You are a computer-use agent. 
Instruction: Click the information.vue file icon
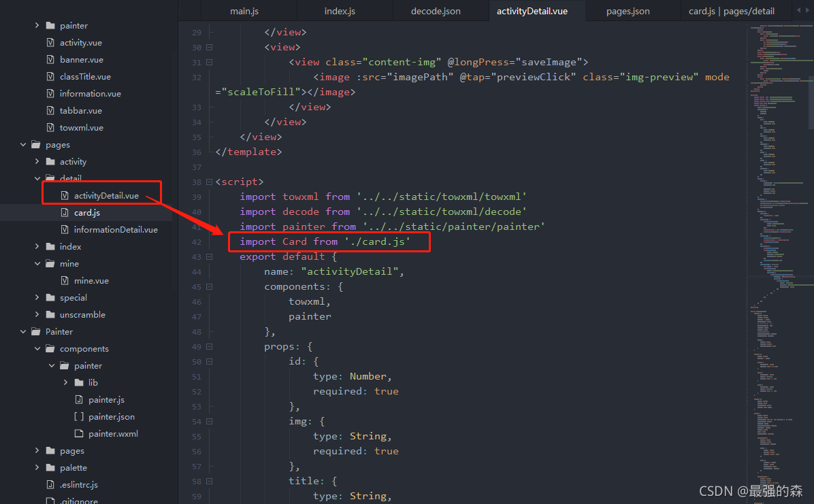[x=50, y=93]
